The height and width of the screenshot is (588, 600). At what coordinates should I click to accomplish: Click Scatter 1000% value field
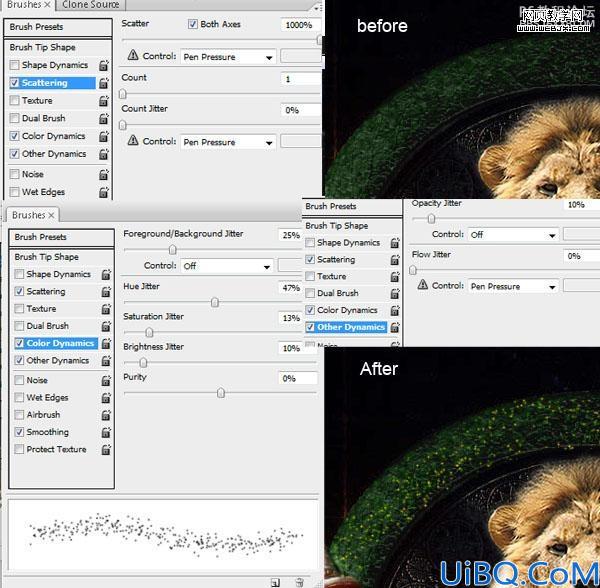click(300, 25)
